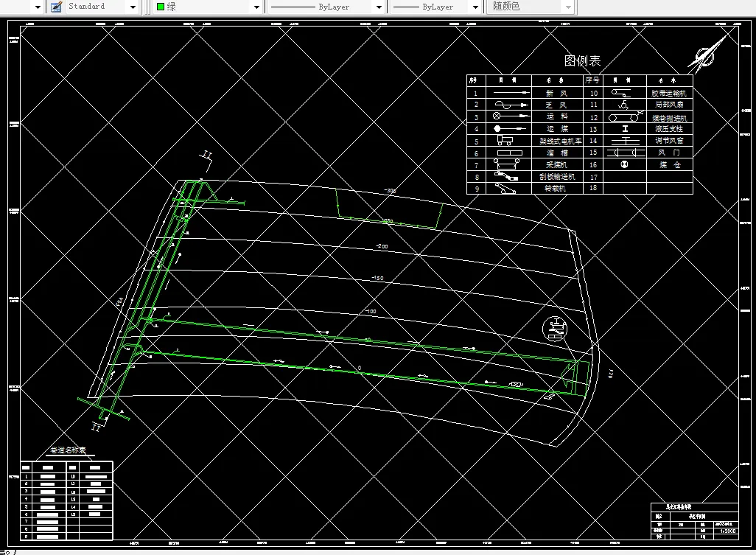Select the 溜槽 chute rectangle symbol
Image resolution: width=756 pixels, height=555 pixels.
[510, 153]
